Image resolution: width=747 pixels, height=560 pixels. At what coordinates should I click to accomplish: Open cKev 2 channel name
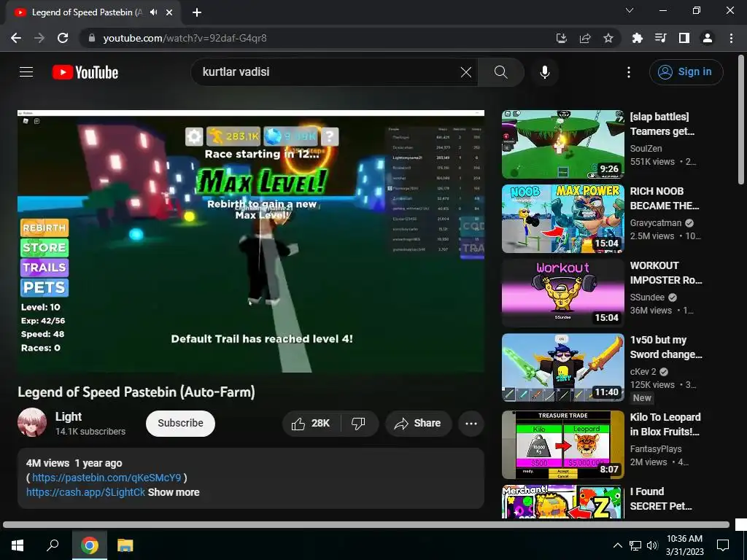(x=643, y=371)
